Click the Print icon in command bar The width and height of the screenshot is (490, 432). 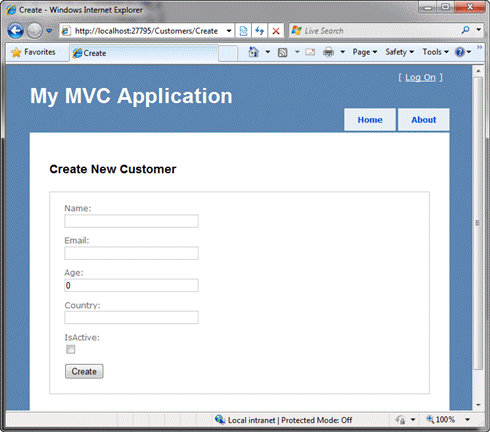coord(328,52)
